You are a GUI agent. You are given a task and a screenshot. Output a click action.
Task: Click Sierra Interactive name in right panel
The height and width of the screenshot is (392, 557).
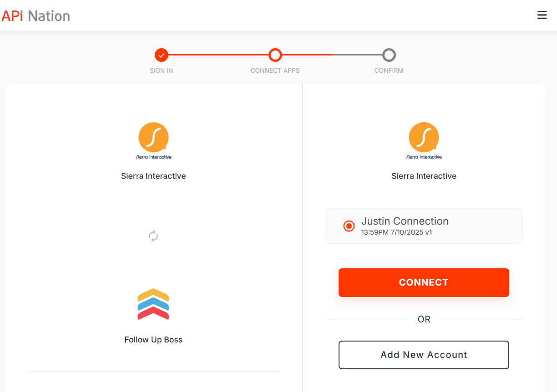coord(424,176)
